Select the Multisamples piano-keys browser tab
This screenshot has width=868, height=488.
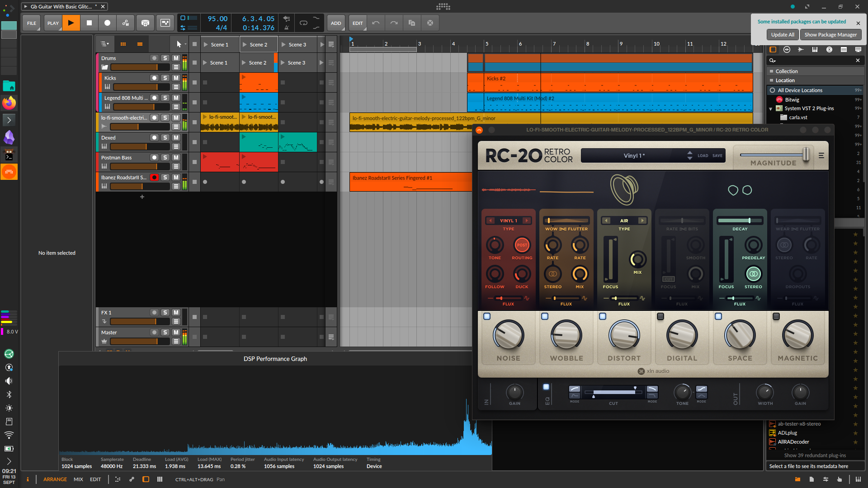tap(815, 50)
